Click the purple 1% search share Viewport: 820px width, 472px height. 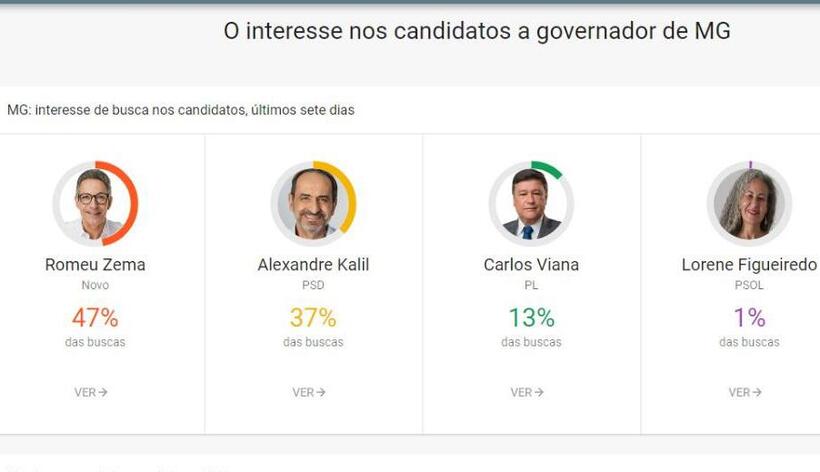coord(749,317)
